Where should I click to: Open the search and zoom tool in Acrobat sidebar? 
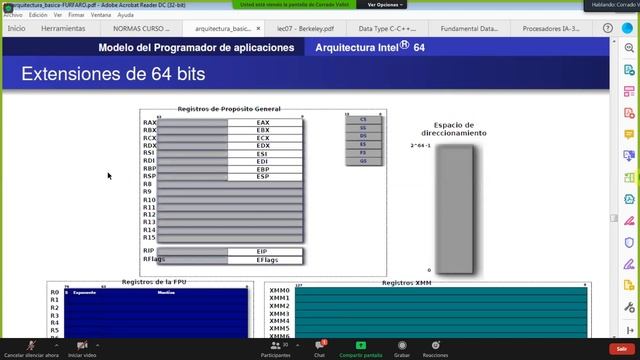(629, 48)
